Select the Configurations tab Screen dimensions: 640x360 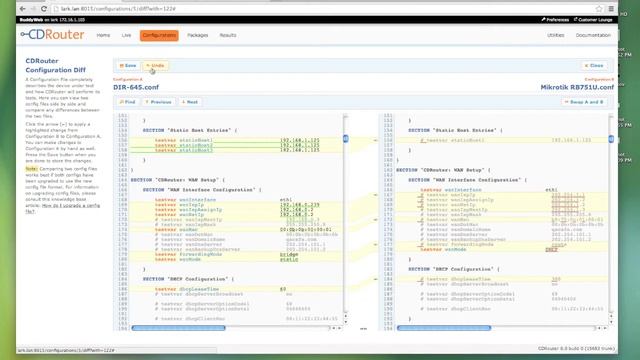pyautogui.click(x=159, y=36)
